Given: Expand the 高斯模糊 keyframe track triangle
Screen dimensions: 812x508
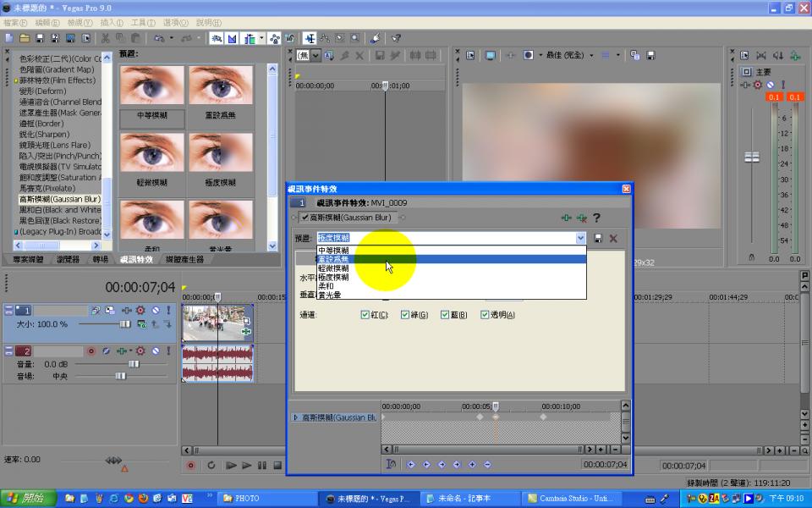Looking at the screenshot, I should 295,417.
